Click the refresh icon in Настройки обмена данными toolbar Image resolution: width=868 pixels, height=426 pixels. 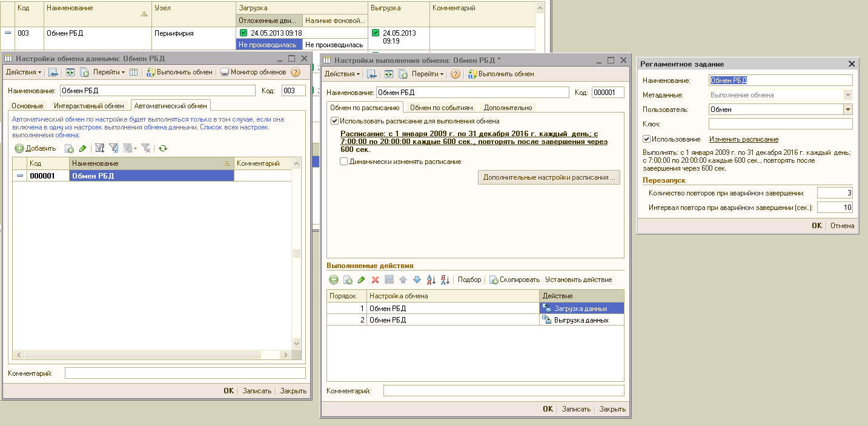point(70,72)
